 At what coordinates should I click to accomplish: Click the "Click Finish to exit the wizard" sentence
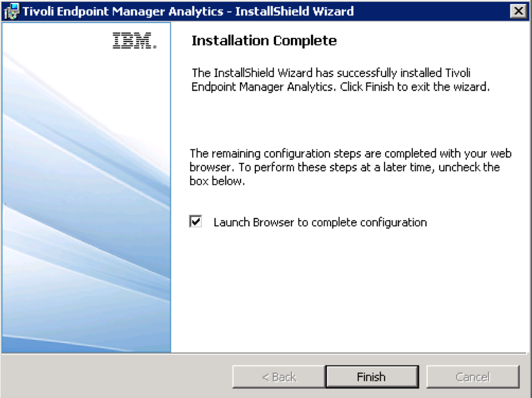click(x=415, y=86)
